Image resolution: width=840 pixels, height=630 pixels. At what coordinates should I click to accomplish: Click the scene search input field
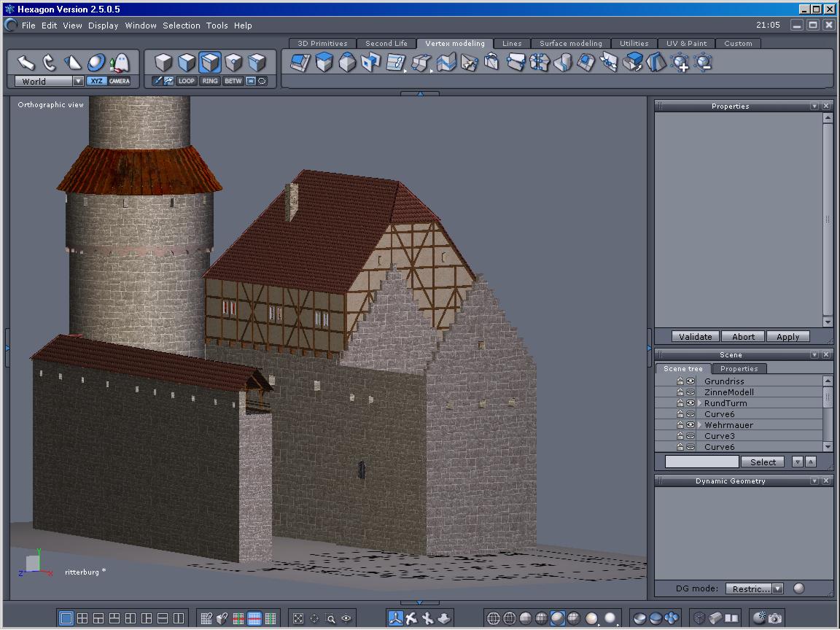pyautogui.click(x=701, y=462)
